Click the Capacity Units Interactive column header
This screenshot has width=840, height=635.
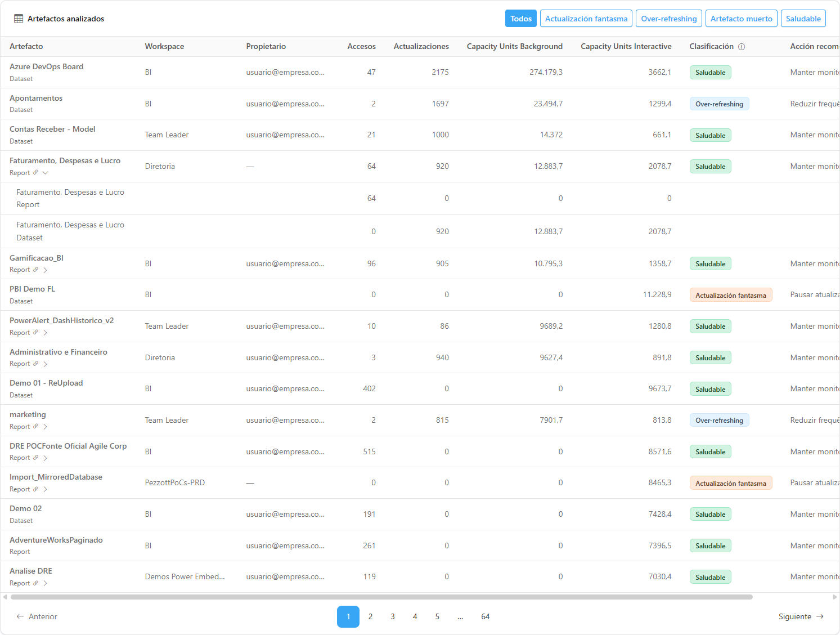point(626,47)
